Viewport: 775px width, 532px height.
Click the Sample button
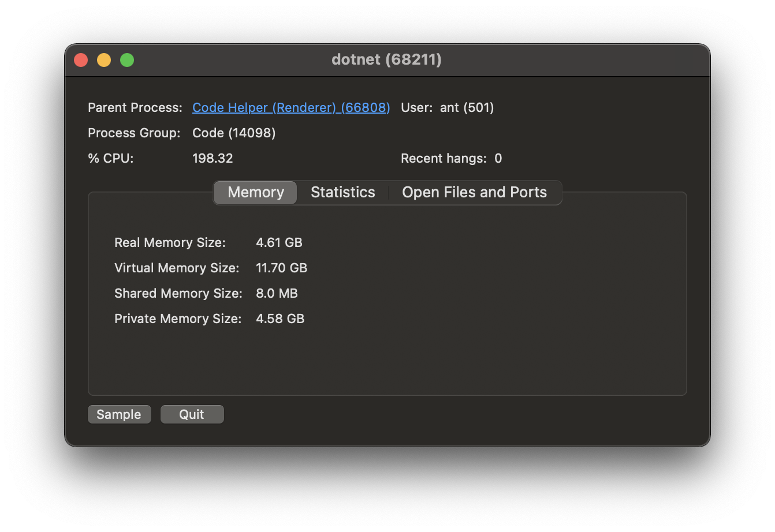coord(119,414)
